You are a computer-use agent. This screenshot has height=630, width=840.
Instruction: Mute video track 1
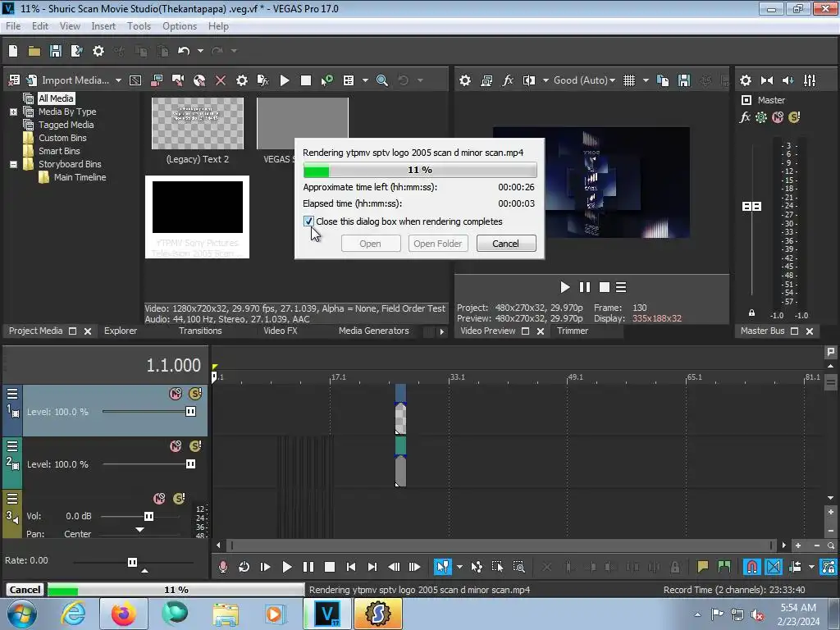point(176,394)
